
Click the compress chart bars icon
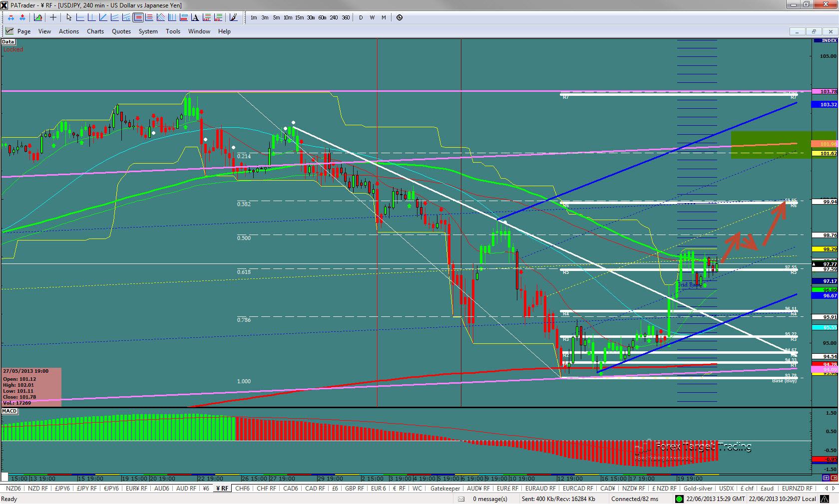11,17
